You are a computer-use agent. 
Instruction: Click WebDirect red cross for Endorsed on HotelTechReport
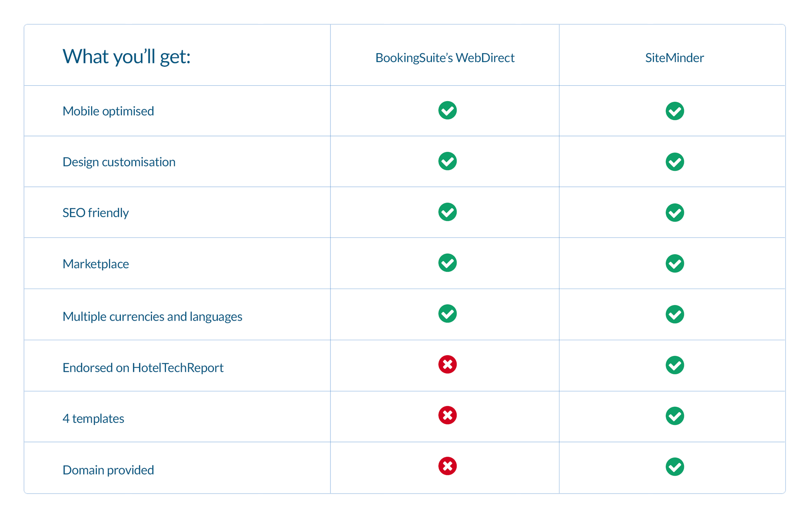coord(447,365)
